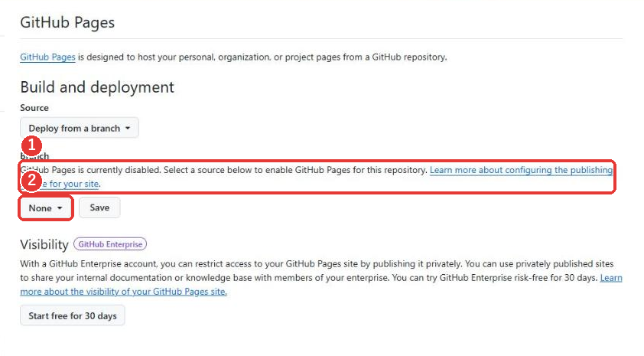Open Learn more about configuring the publishing link

point(521,170)
